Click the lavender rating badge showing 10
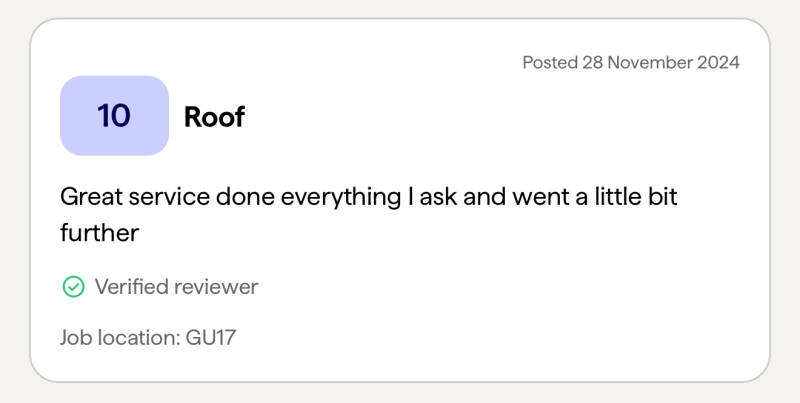The width and height of the screenshot is (800, 403). tap(114, 116)
